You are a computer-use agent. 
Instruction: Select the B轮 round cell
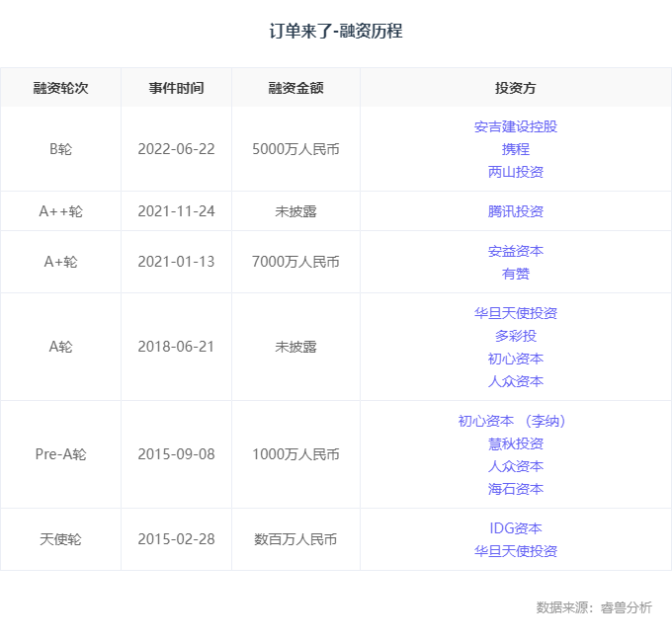pos(60,149)
